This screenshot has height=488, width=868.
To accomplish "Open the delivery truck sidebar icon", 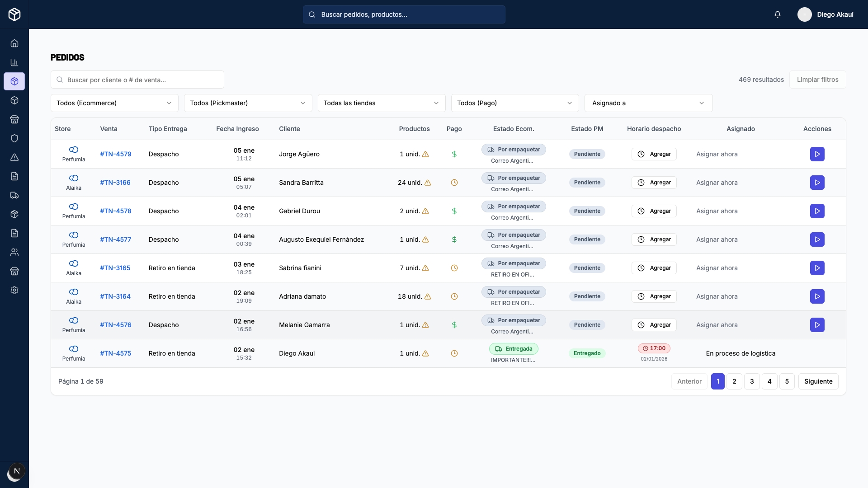I will coord(14,195).
